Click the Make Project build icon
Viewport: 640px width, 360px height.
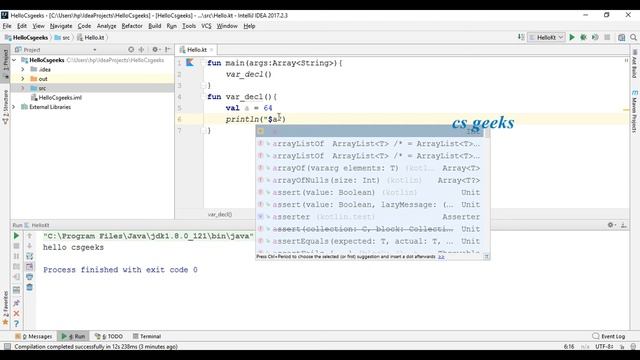[x=521, y=37]
